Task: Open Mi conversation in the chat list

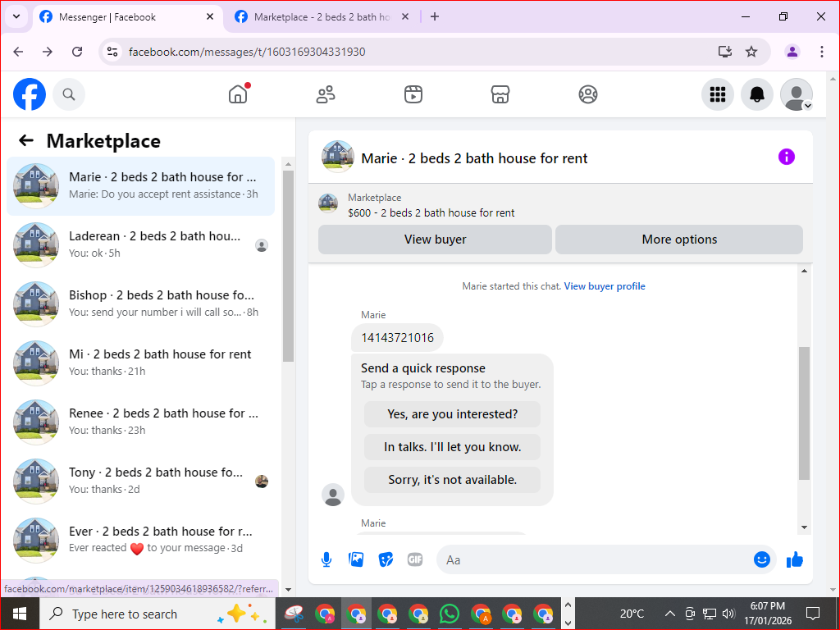Action: (141, 363)
